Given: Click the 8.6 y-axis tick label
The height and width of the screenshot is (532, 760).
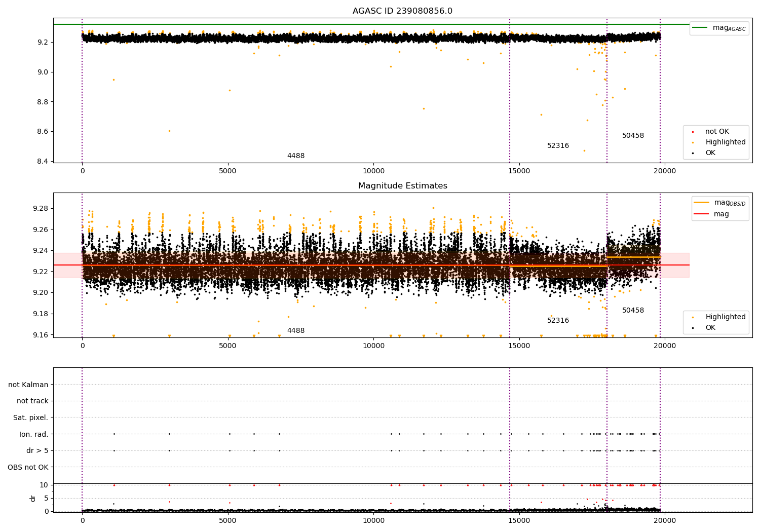Looking at the screenshot, I should 43,132.
